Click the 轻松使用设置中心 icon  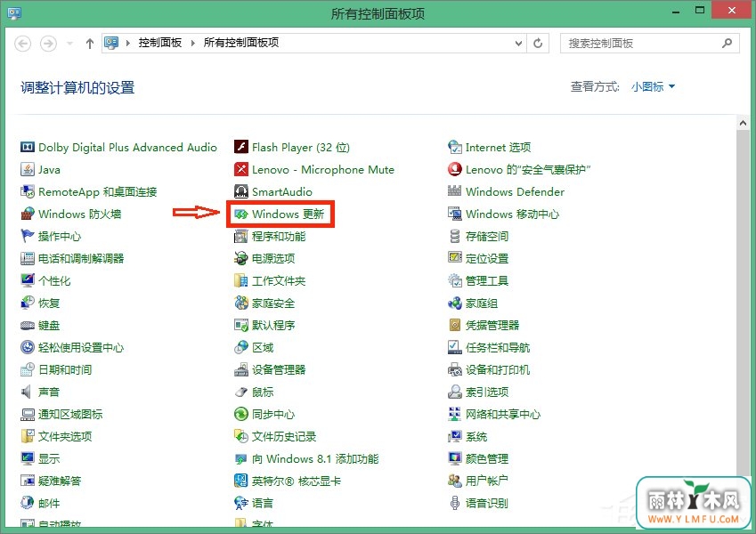pyautogui.click(x=28, y=347)
